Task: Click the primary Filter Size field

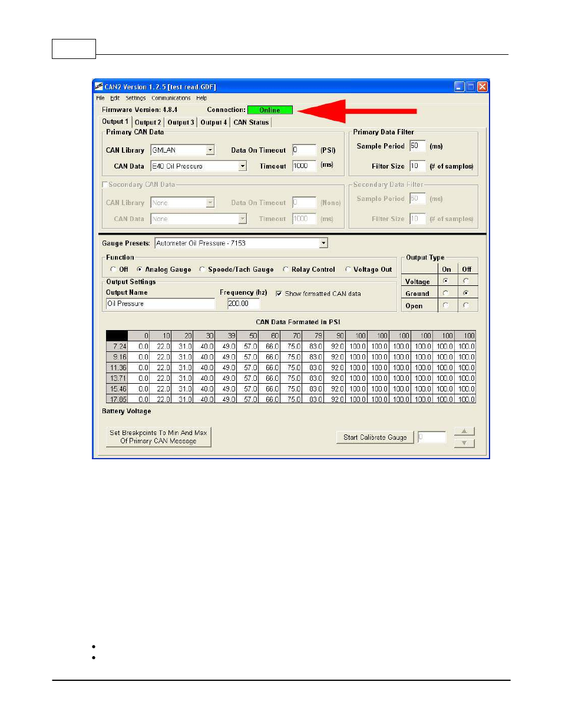Action: tap(417, 166)
